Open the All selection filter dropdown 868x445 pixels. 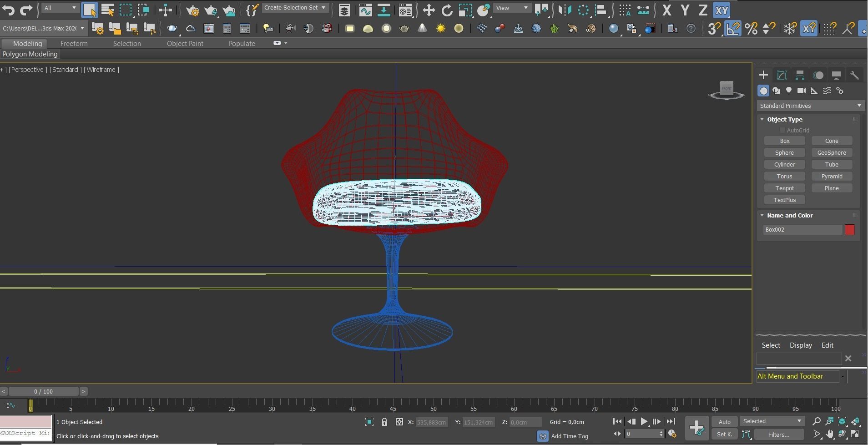coord(60,8)
